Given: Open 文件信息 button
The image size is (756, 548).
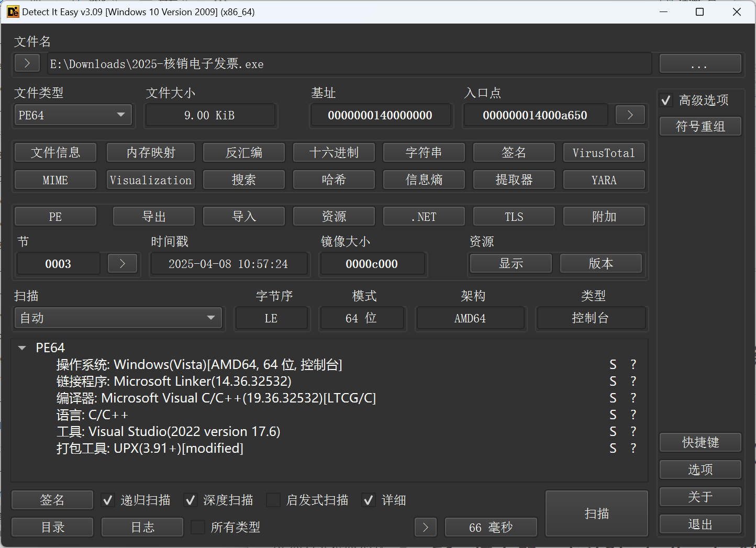Looking at the screenshot, I should tap(55, 152).
